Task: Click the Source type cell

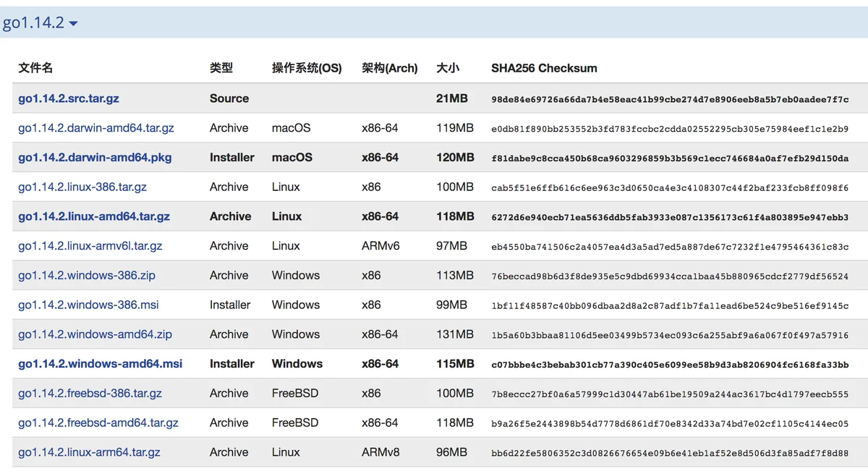Action: tap(229, 98)
